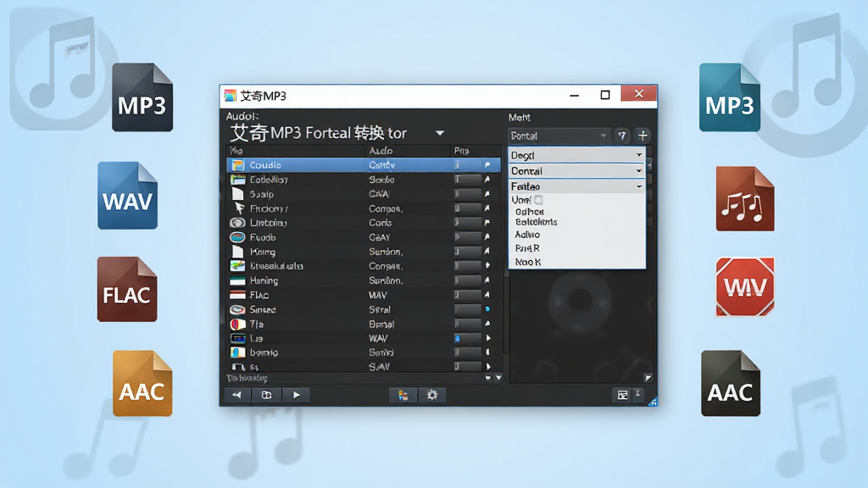Click the blue-filled progress bar in the WAV row
868x488 pixels.
[467, 338]
